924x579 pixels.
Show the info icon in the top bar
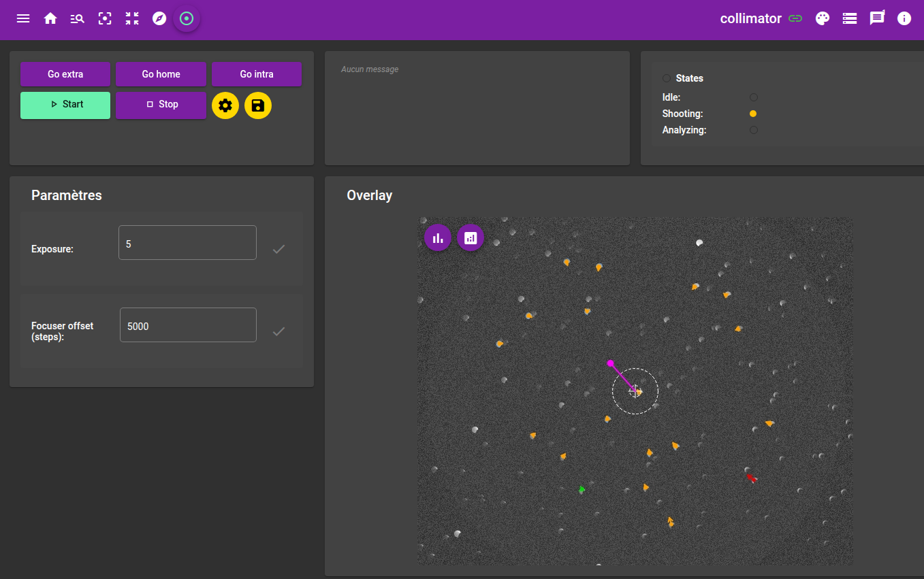904,18
